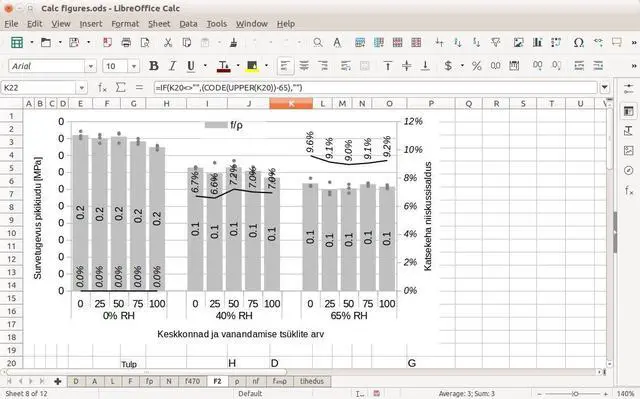Switch to the f470 sheet tab

pyautogui.click(x=193, y=381)
